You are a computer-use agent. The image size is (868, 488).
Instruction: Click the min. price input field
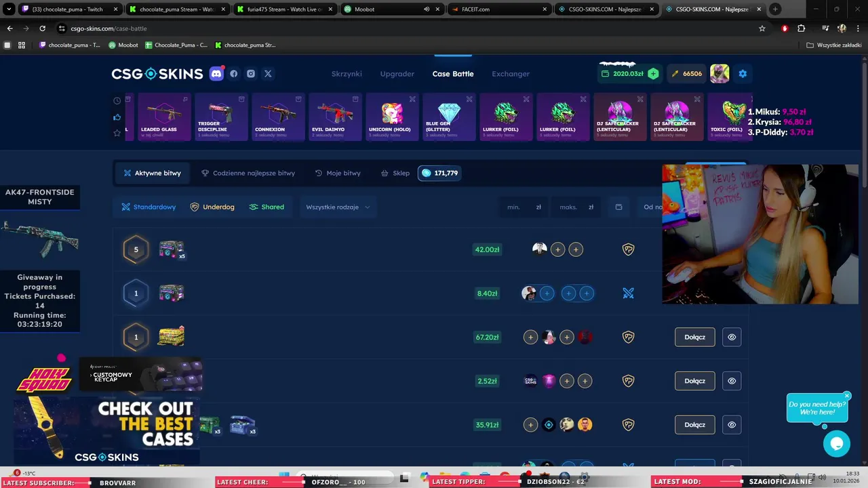(524, 207)
